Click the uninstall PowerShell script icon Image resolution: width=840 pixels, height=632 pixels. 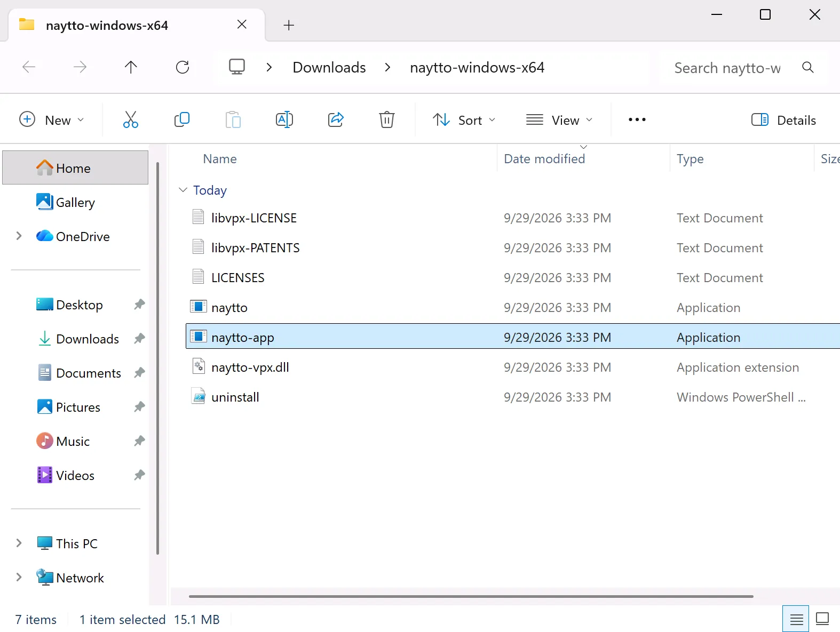pyautogui.click(x=199, y=396)
